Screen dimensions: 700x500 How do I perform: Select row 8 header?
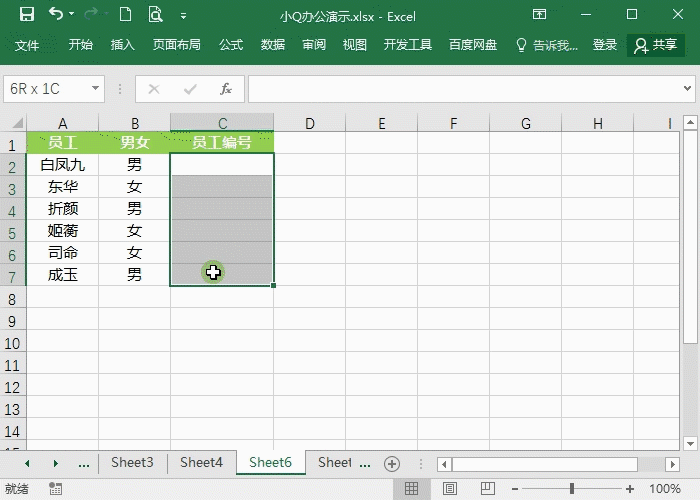[x=12, y=299]
